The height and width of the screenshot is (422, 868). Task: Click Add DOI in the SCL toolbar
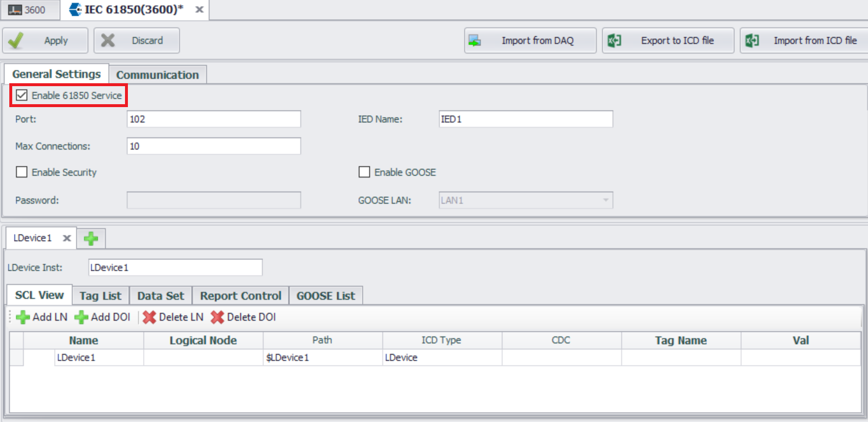(102, 317)
